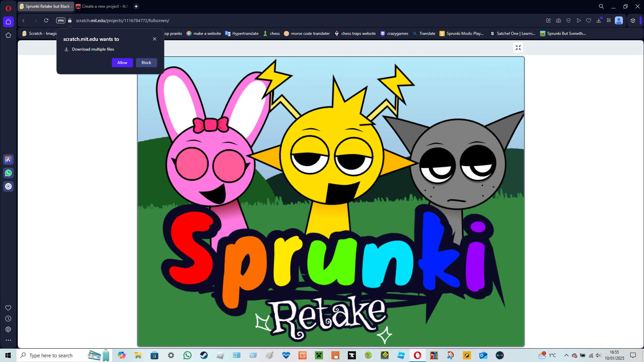Search in open tabs with magnifier

coord(601,6)
